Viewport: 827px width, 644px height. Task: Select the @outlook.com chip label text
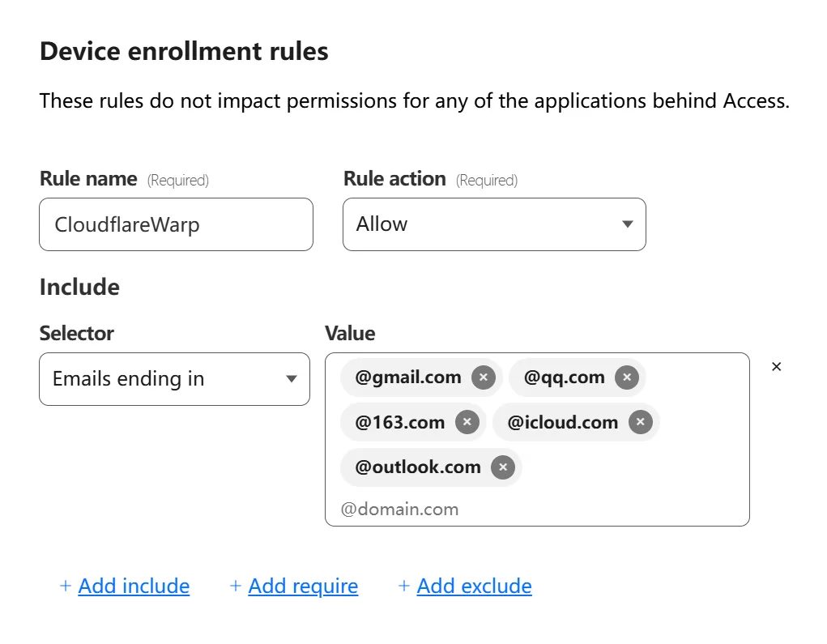(418, 467)
